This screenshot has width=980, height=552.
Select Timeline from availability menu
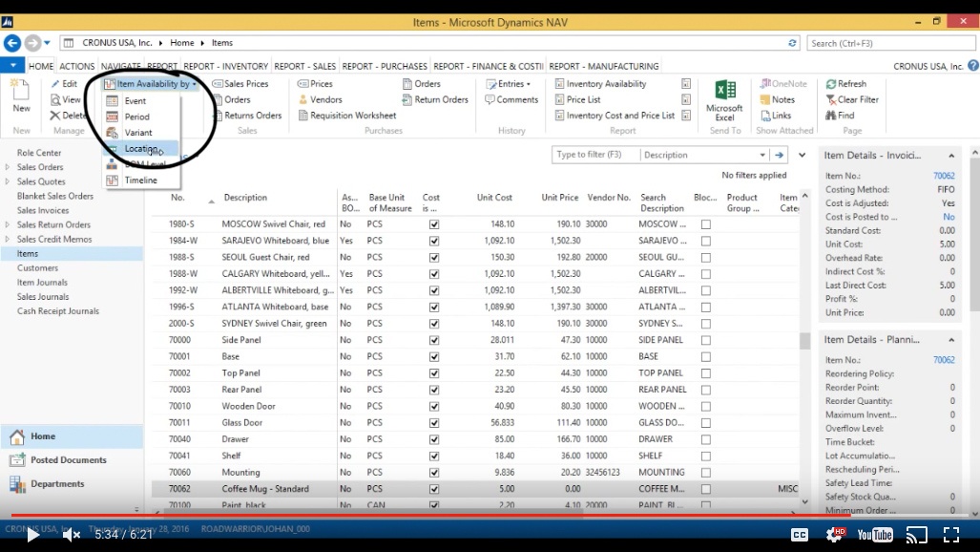[x=140, y=180]
